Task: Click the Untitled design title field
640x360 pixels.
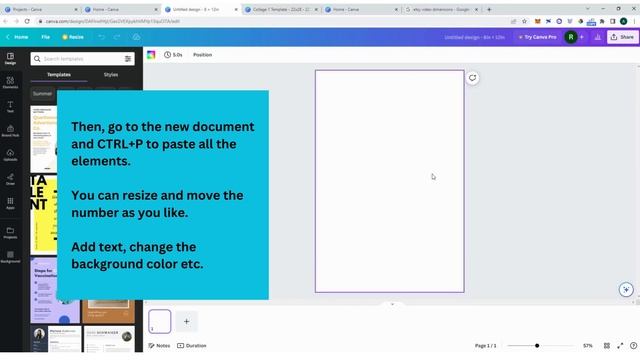Action: 474,37
